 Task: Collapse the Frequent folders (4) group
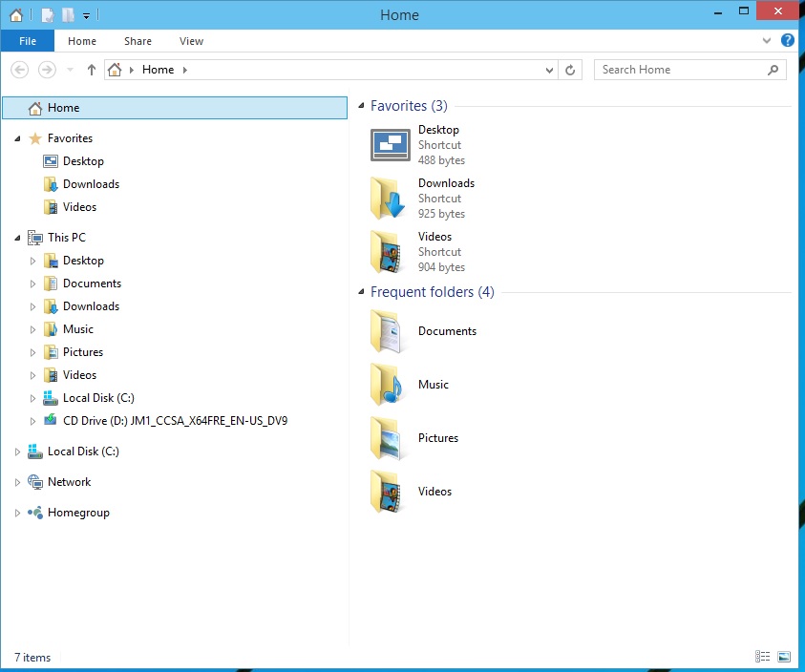pos(361,292)
